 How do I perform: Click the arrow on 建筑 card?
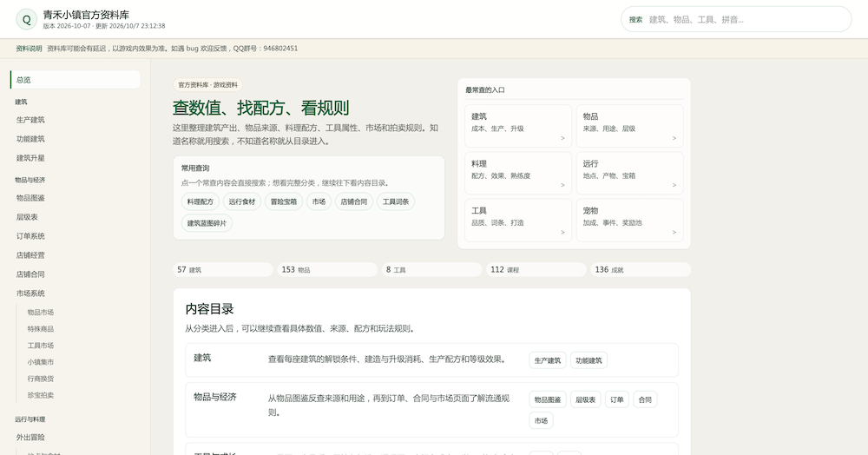(562, 138)
